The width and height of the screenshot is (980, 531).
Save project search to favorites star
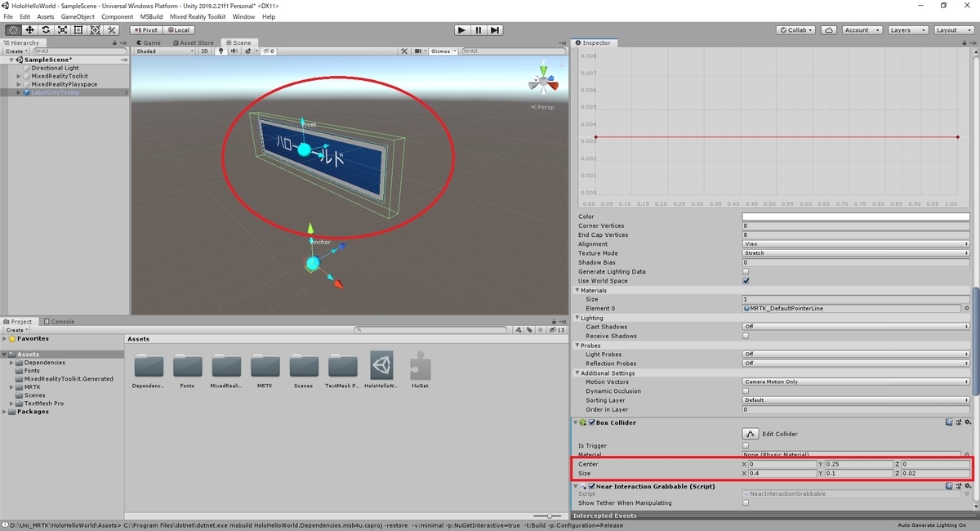click(x=540, y=330)
